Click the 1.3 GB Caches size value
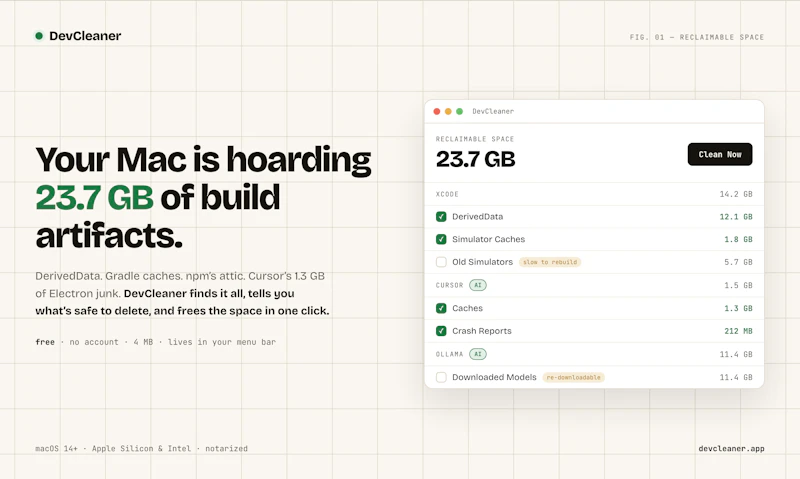The image size is (800, 479). (x=738, y=308)
